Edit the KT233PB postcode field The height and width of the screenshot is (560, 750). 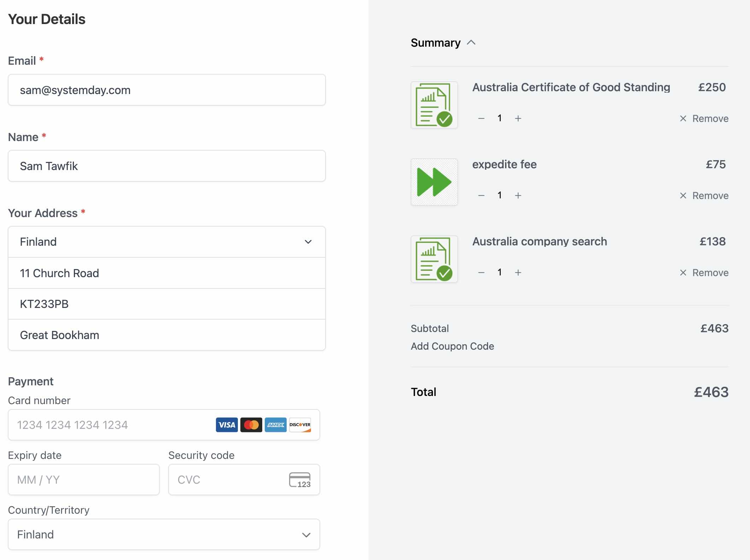pos(167,304)
